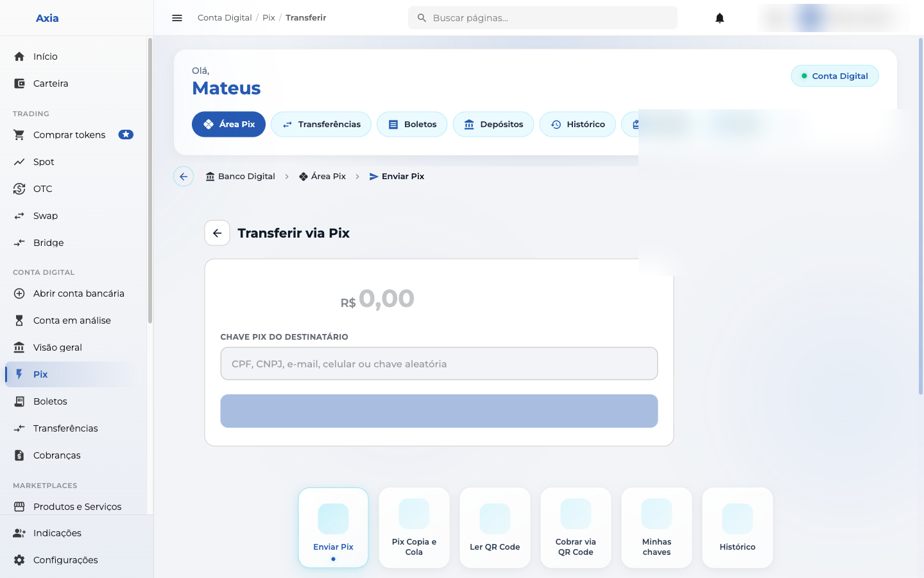The height and width of the screenshot is (578, 924).
Task: Click Enviar Pix breadcrumb
Action: pyautogui.click(x=397, y=177)
